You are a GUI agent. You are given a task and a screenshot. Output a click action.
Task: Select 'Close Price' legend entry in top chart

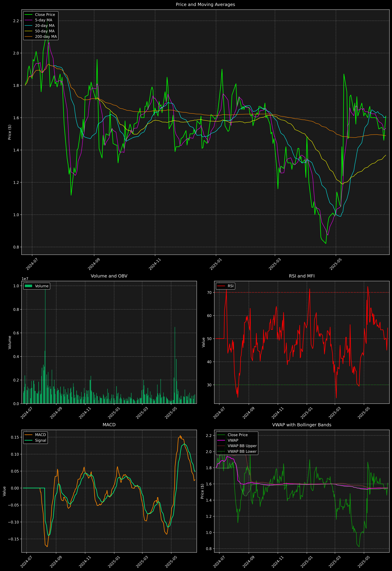pyautogui.click(x=45, y=15)
